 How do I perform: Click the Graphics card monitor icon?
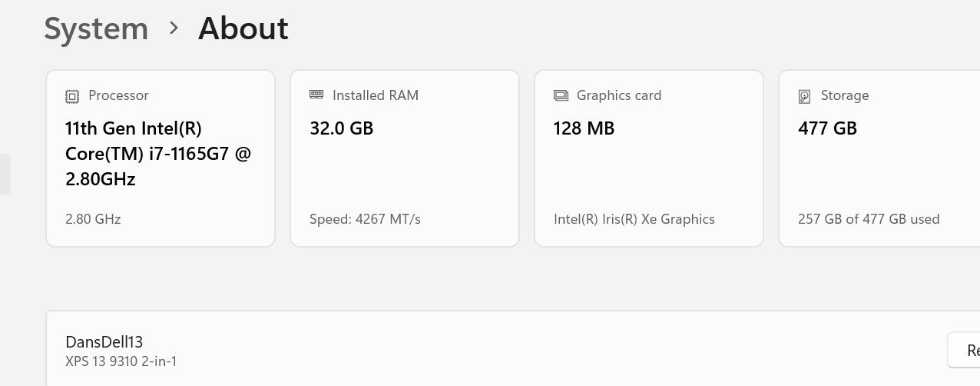pyautogui.click(x=561, y=95)
